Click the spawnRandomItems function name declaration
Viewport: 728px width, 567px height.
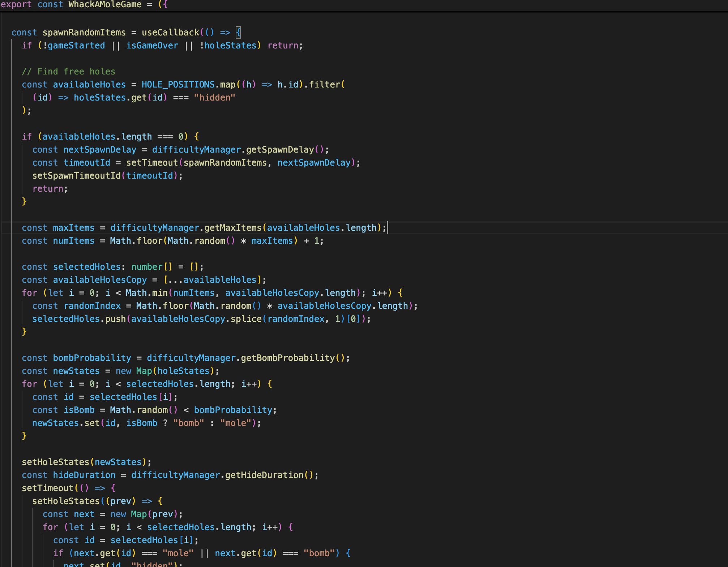coord(84,33)
